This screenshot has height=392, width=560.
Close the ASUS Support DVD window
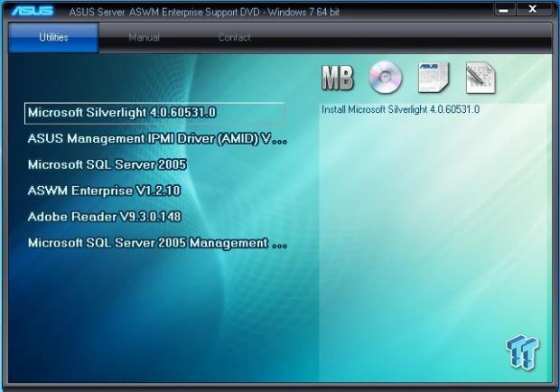click(532, 10)
